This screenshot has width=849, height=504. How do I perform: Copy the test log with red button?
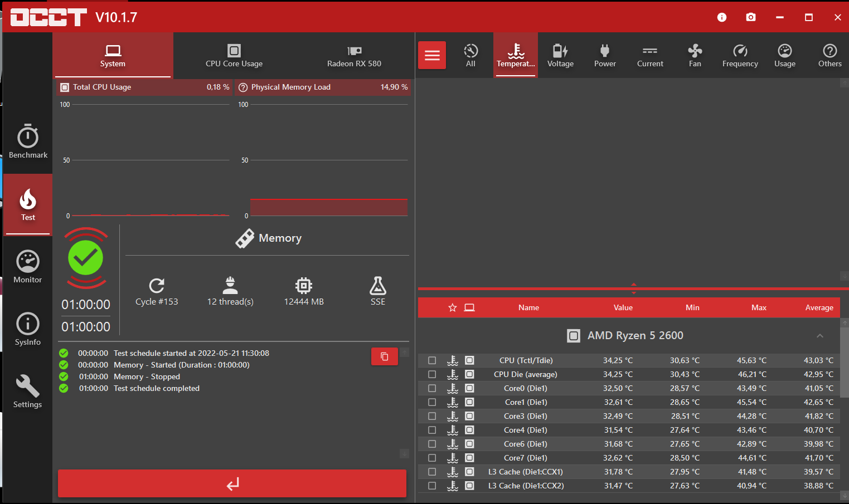385,356
